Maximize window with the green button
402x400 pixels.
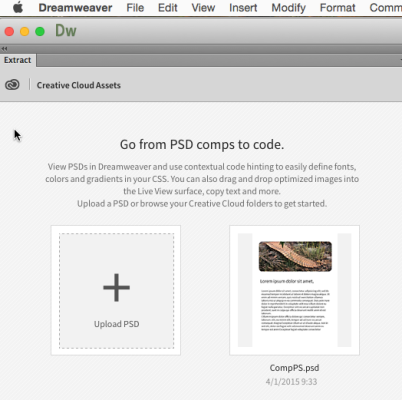pos(40,32)
